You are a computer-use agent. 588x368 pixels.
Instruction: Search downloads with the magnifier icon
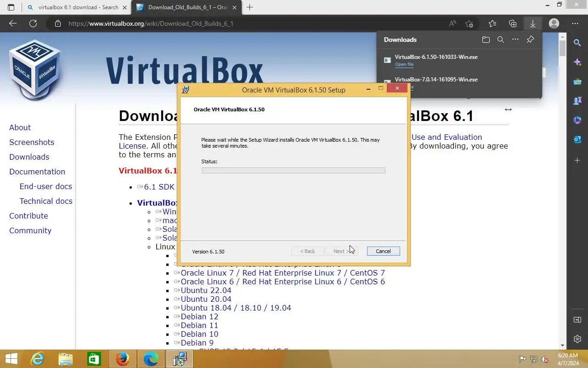[501, 40]
